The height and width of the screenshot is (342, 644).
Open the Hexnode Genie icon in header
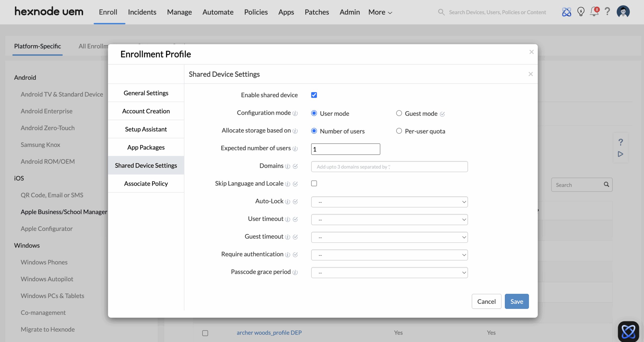pos(567,12)
